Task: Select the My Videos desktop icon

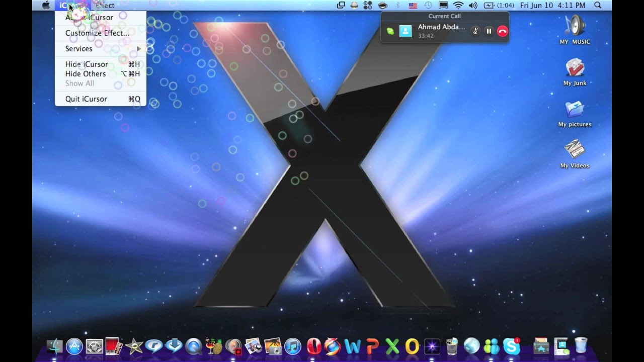Action: pos(575,154)
